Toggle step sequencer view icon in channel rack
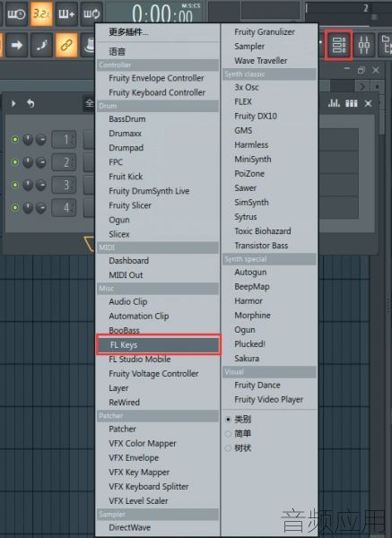This screenshot has height=538, width=392. (x=351, y=103)
